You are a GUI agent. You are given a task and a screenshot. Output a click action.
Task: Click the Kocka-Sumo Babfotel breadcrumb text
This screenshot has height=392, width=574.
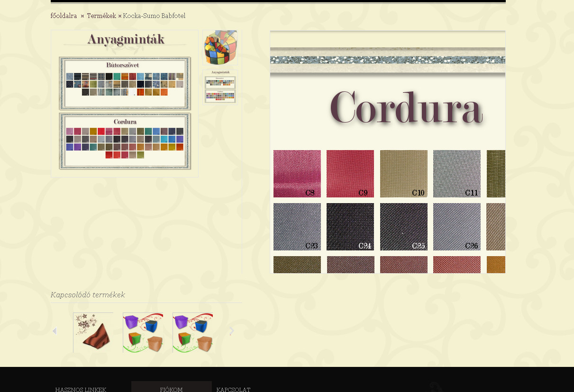pyautogui.click(x=154, y=16)
